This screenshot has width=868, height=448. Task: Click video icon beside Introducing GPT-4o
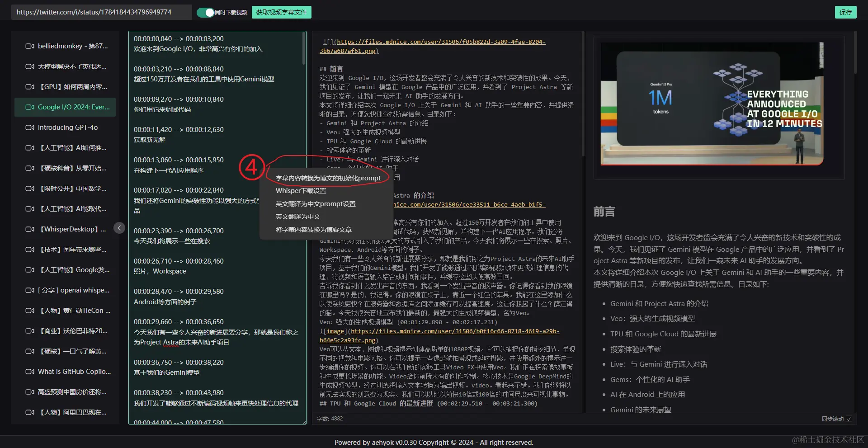pos(30,127)
